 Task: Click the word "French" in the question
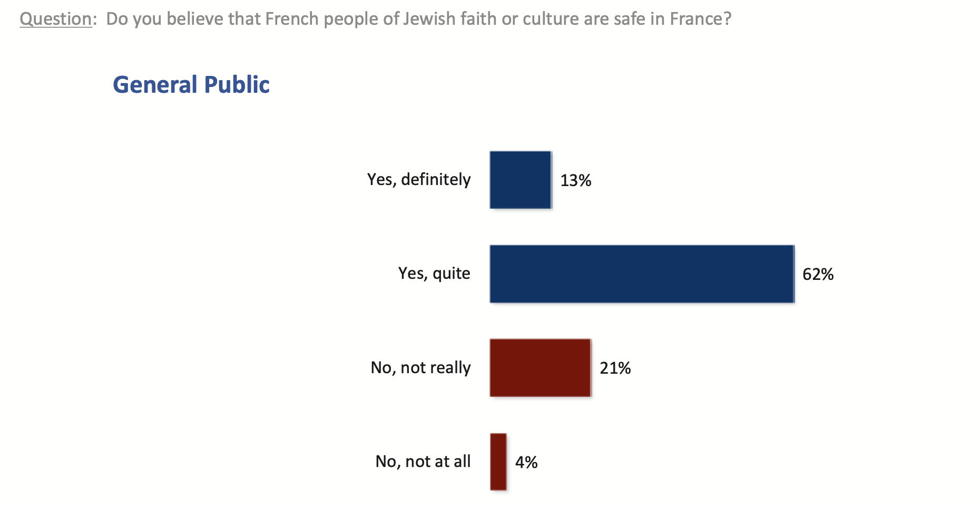click(292, 19)
